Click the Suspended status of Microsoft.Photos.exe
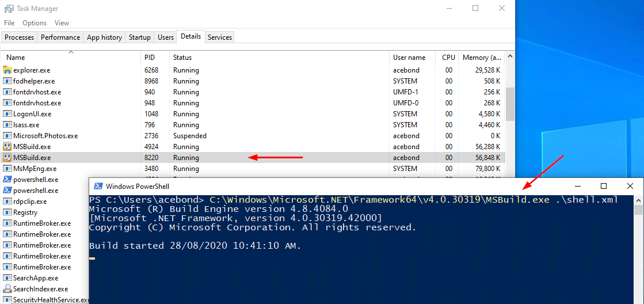 tap(190, 135)
